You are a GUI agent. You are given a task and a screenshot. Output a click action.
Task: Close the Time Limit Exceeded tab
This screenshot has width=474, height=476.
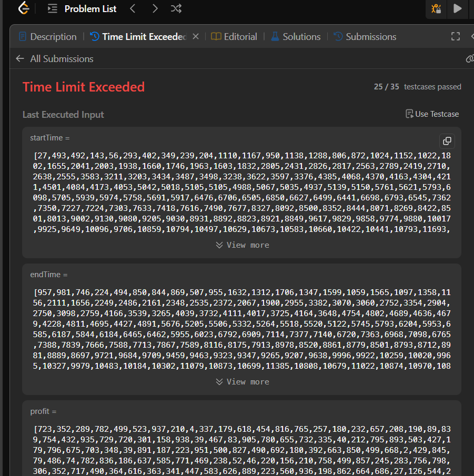pyautogui.click(x=196, y=36)
